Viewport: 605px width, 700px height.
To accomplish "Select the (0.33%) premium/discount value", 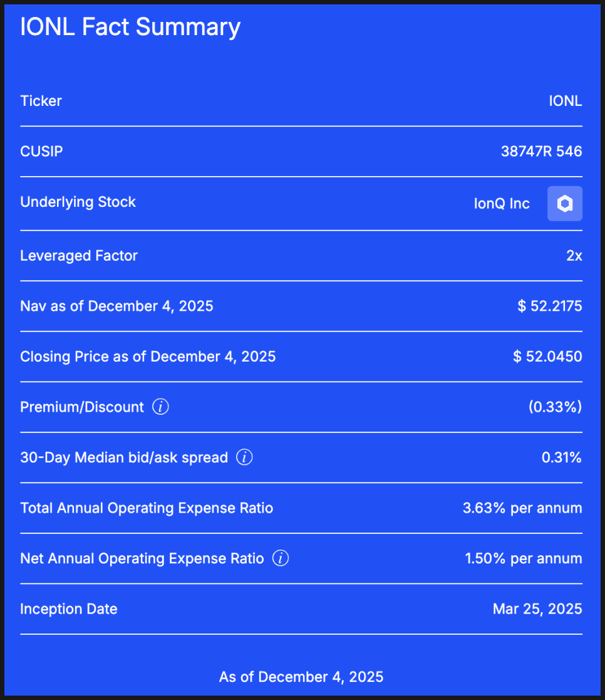I will (555, 407).
